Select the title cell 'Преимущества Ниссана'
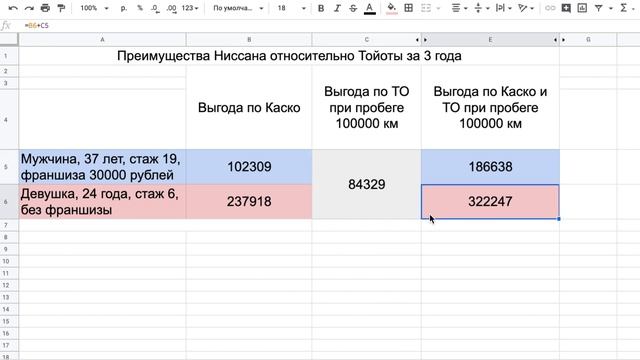 289,56
